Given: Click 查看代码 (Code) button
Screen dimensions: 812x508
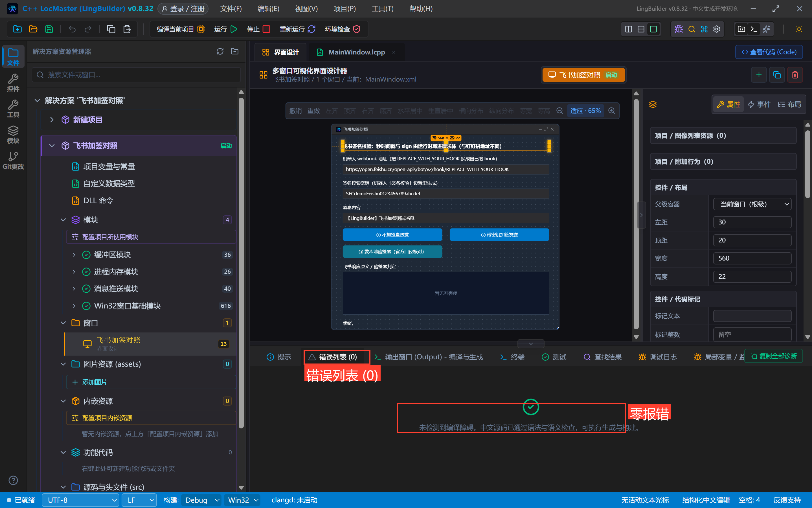Looking at the screenshot, I should pyautogui.click(x=769, y=52).
